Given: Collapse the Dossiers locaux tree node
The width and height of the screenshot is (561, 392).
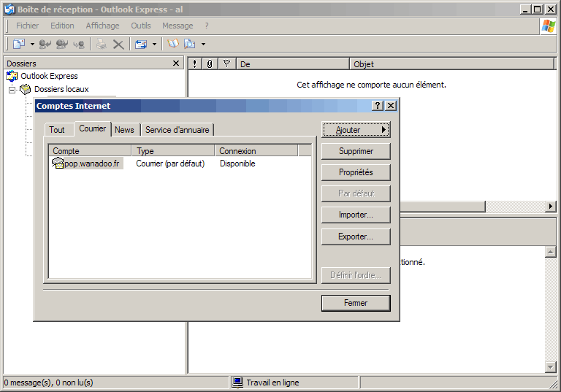Looking at the screenshot, I should 12,90.
